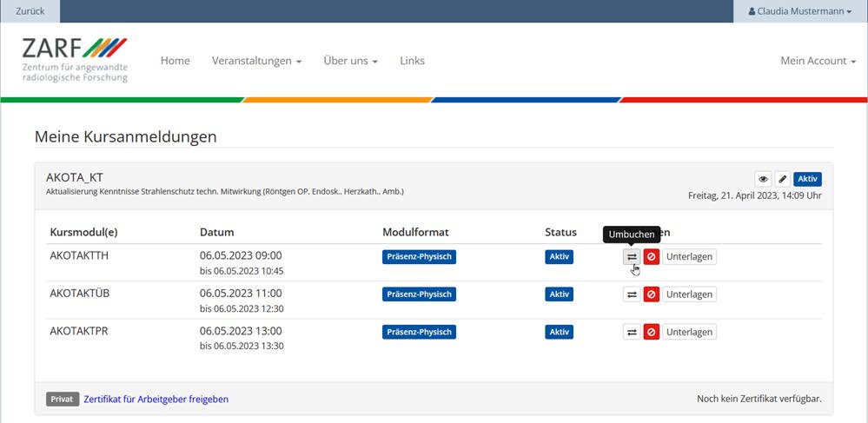
Task: Click the Meine Kursanmeldungen heading
Action: pos(126,136)
